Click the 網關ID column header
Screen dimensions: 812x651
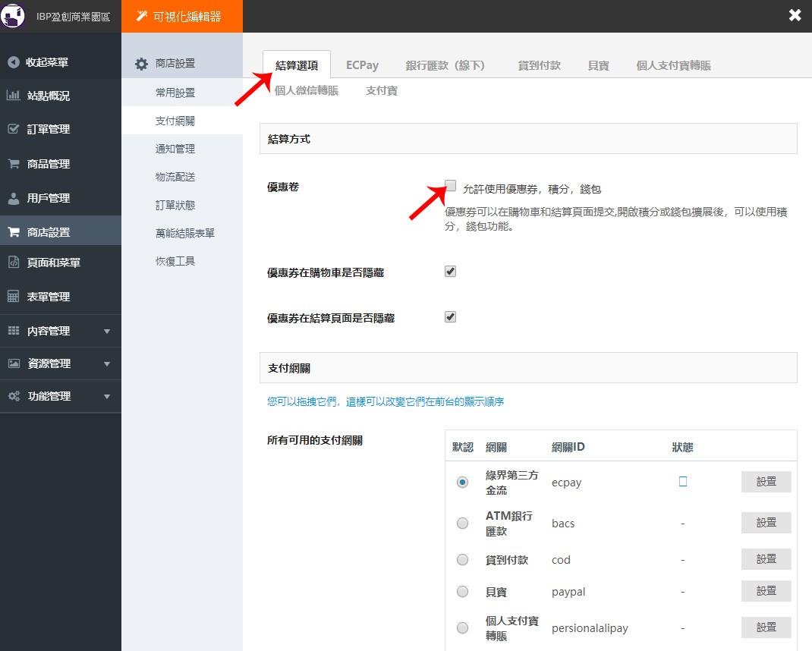[568, 447]
